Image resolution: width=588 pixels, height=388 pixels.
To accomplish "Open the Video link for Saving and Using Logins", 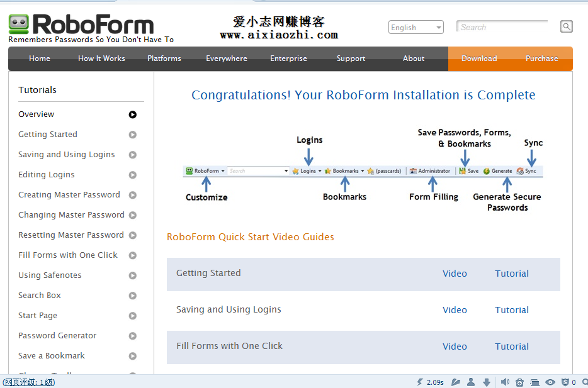I will pyautogui.click(x=455, y=310).
